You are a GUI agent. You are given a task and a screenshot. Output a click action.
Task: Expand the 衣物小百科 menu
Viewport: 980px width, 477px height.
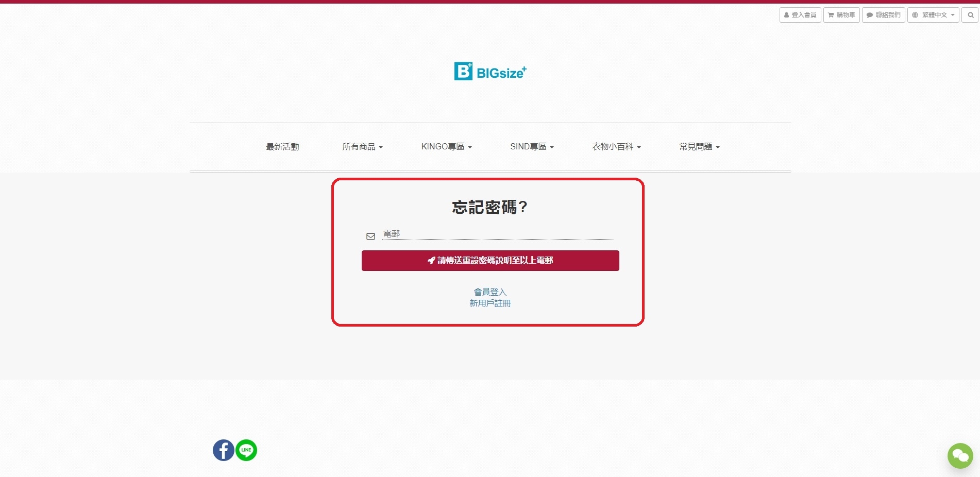pos(616,147)
